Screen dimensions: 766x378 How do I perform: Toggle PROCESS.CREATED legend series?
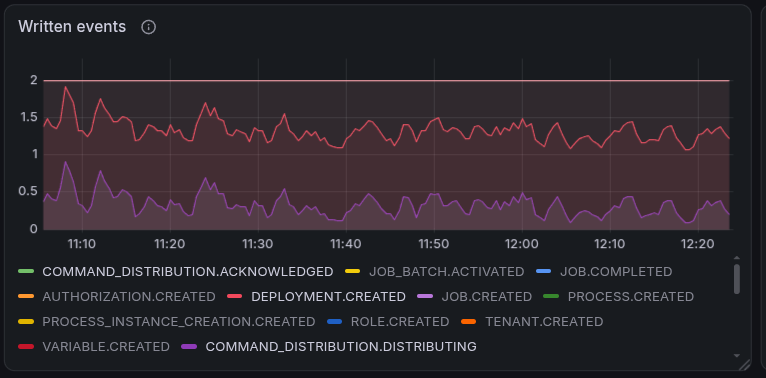tap(631, 296)
